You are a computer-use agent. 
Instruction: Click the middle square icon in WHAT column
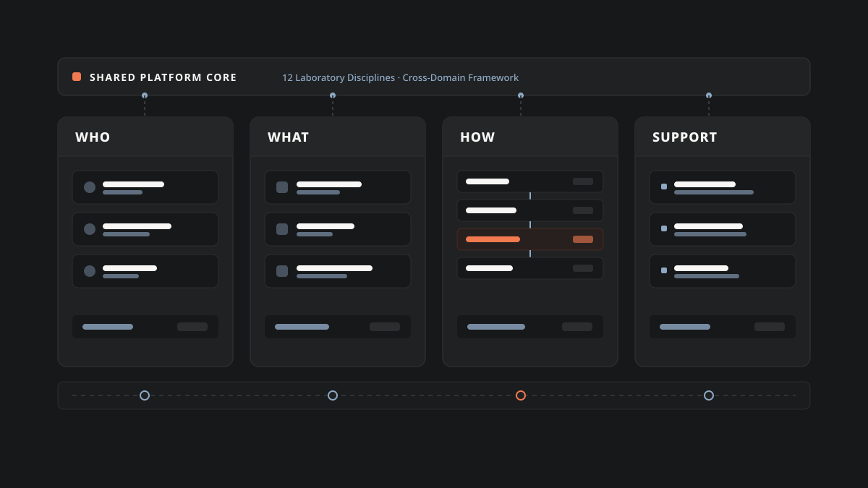(282, 229)
